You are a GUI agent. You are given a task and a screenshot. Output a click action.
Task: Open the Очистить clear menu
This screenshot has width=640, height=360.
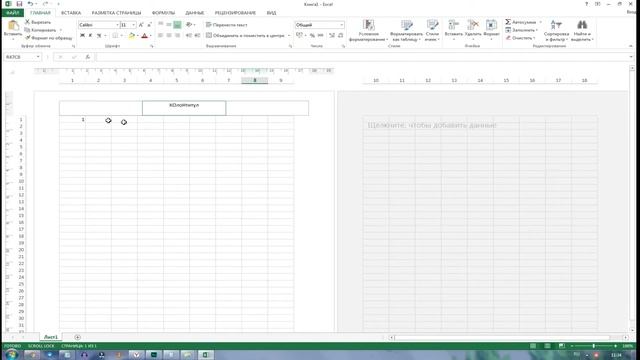[x=520, y=38]
